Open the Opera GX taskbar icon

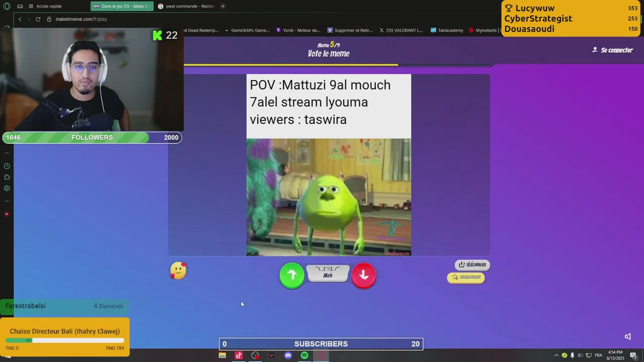pos(321,355)
